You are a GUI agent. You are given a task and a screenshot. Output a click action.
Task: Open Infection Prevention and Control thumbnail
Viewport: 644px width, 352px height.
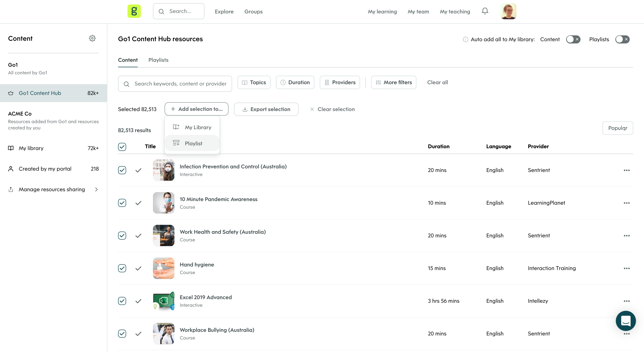click(163, 170)
